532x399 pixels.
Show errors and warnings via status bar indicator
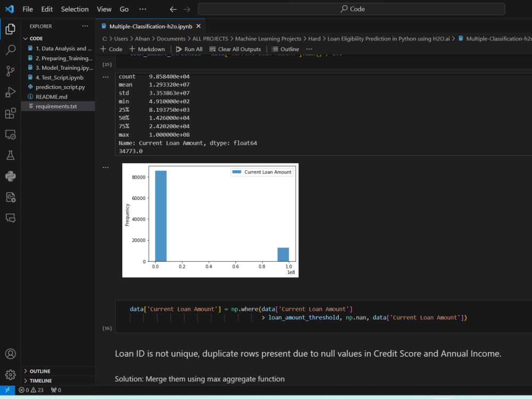click(31, 390)
